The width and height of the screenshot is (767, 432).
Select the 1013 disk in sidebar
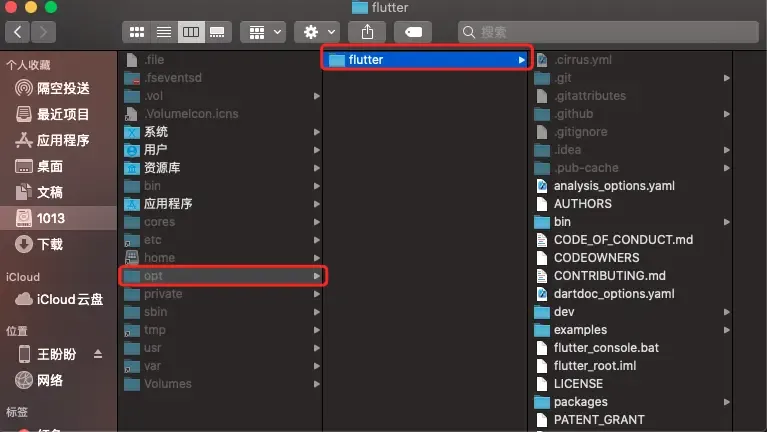59,218
